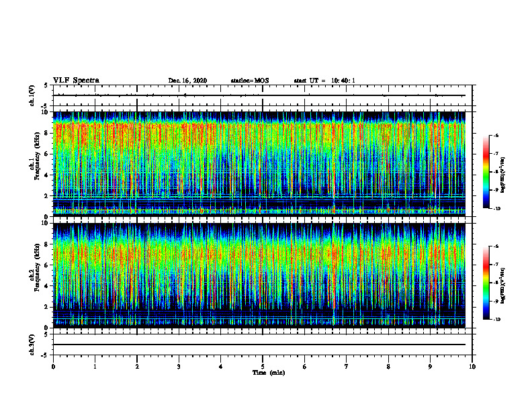Click the '-10' label on ch.2 color bar
This screenshot has height=411, width=532.
point(496,320)
